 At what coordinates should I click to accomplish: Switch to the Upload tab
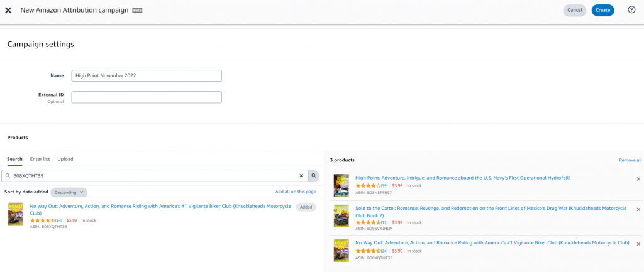pos(65,160)
